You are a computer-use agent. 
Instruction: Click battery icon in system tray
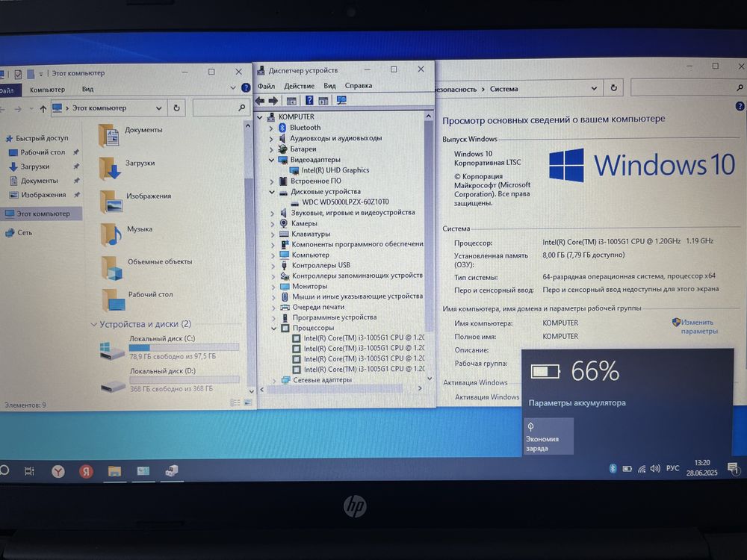coord(627,469)
